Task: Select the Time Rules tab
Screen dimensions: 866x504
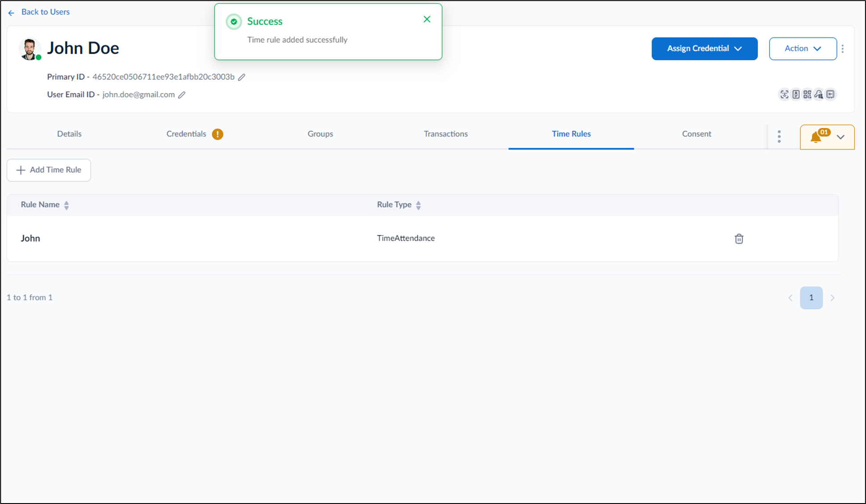Action: click(571, 134)
